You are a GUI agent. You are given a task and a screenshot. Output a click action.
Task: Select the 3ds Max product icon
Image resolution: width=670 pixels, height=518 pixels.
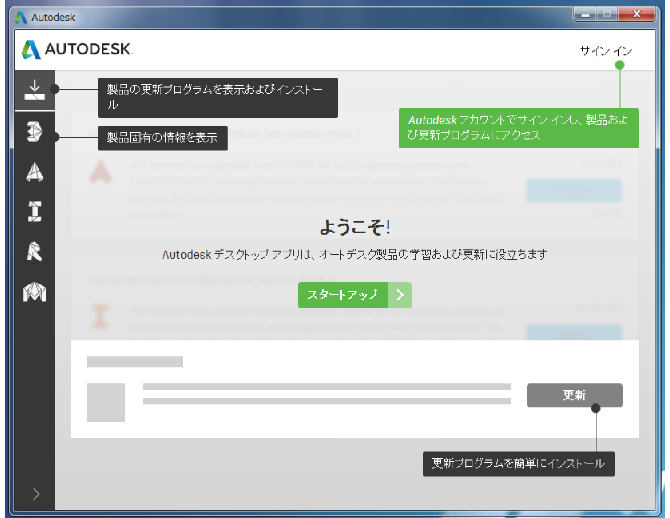(x=35, y=131)
